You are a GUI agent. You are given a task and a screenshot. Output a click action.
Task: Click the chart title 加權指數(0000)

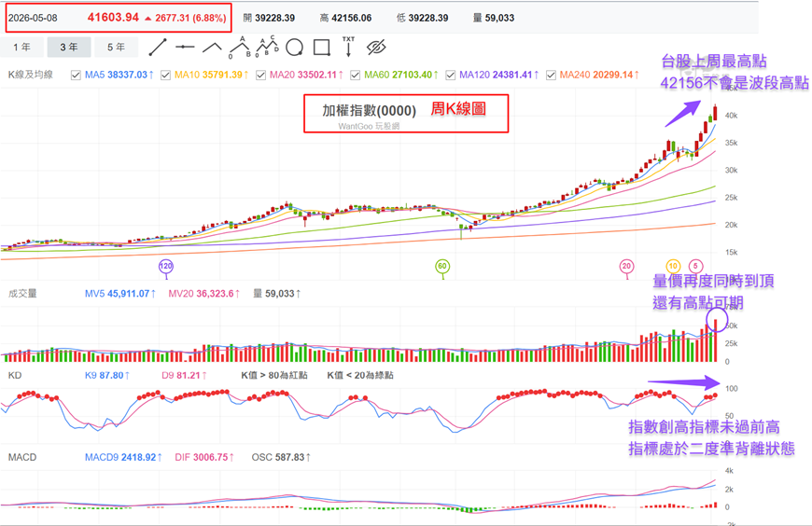[x=370, y=110]
